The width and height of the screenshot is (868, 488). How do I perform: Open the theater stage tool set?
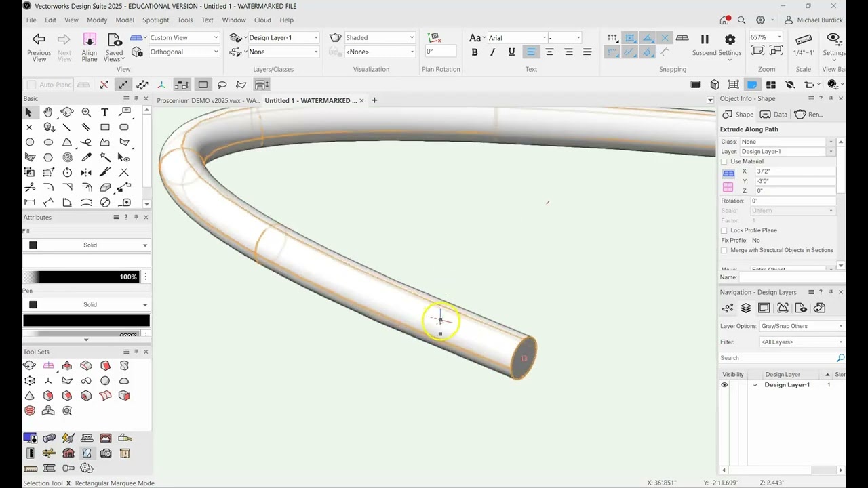click(x=106, y=438)
